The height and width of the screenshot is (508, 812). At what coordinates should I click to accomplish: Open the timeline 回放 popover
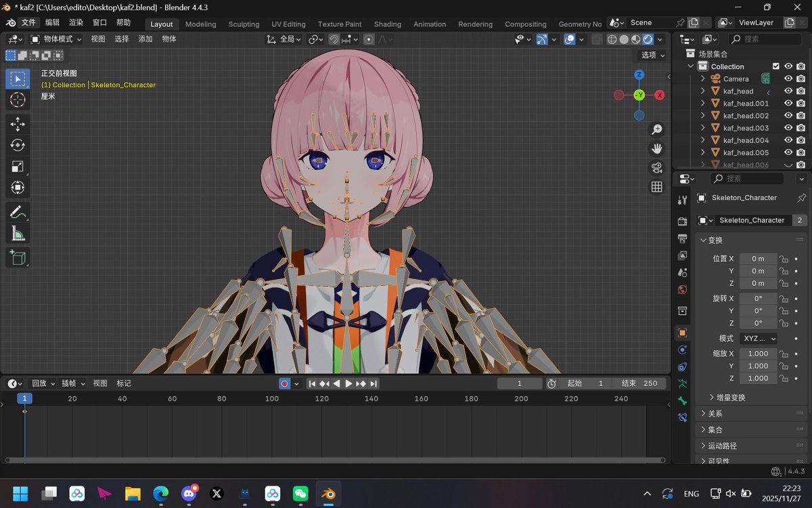coord(43,383)
